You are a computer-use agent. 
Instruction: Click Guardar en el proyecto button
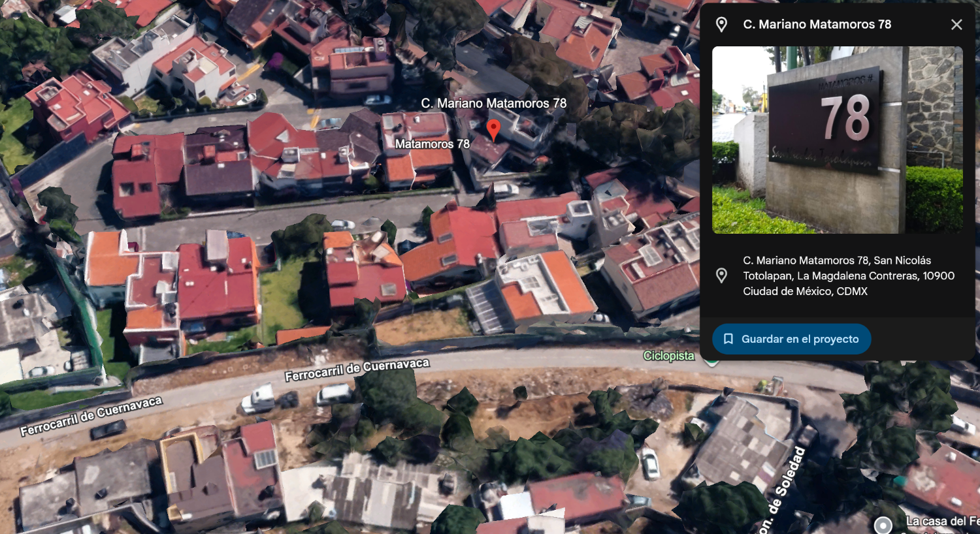coord(791,339)
